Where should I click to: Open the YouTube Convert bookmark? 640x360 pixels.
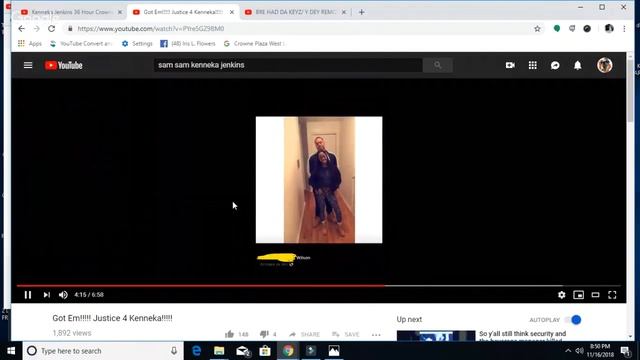pos(81,44)
